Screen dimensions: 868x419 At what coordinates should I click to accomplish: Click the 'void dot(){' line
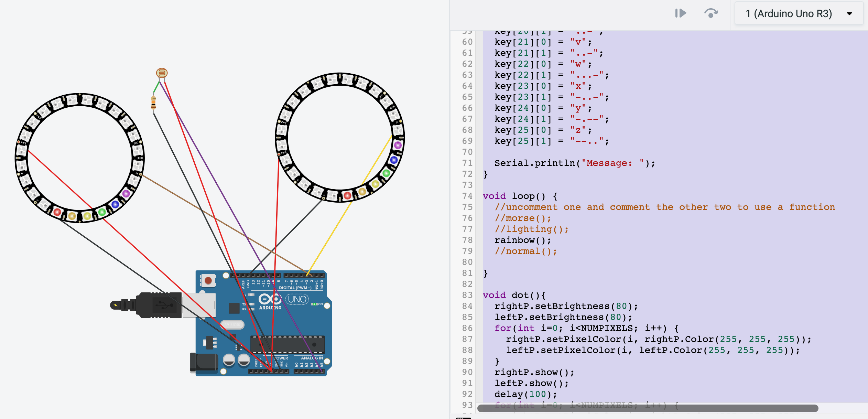tap(514, 295)
